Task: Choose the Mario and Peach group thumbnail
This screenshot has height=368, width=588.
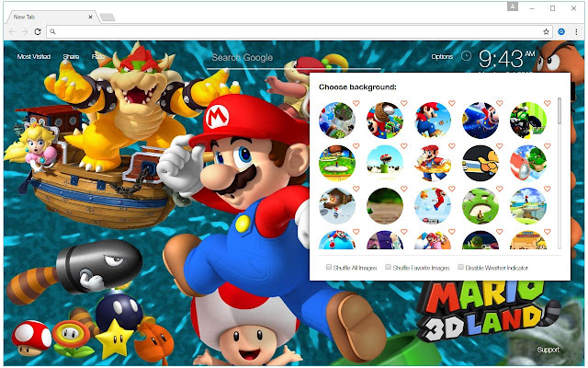Action: (433, 240)
